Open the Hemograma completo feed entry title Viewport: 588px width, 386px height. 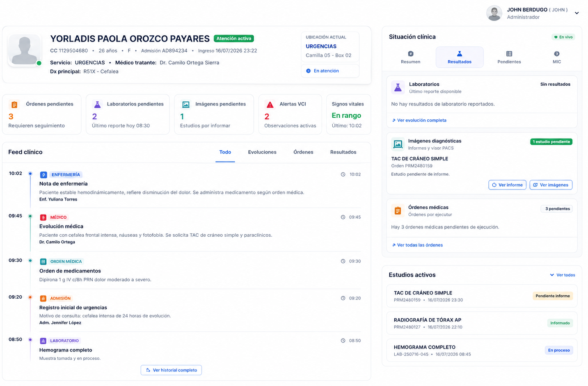66,350
